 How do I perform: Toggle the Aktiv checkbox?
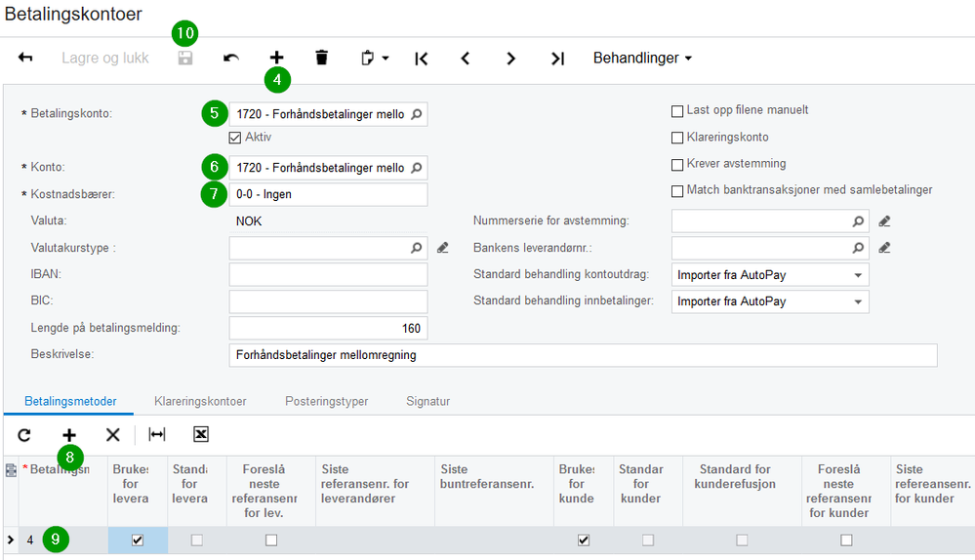point(234,138)
